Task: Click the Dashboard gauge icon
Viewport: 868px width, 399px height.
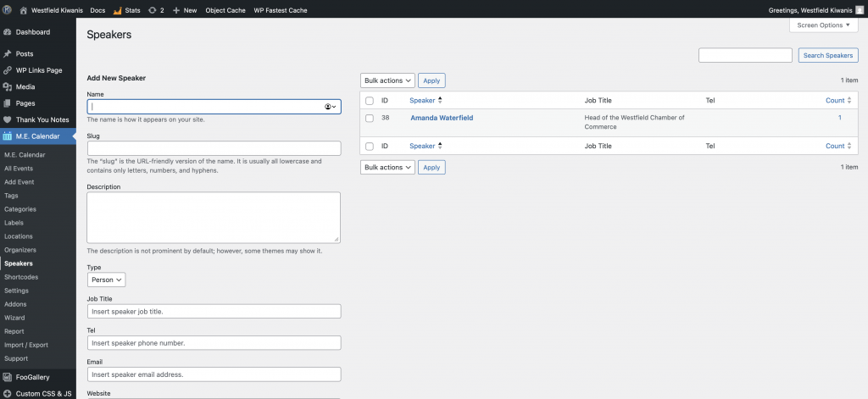Action: [8, 32]
